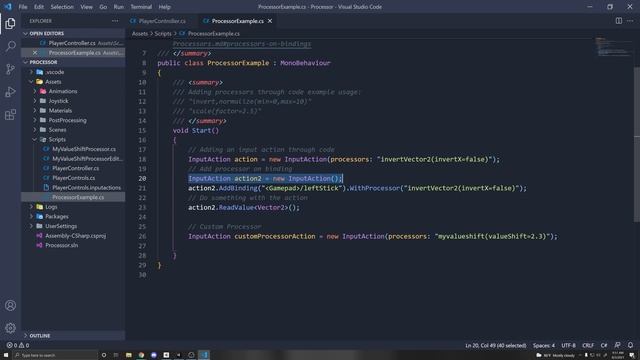The height and width of the screenshot is (360, 640).
Task: Open the Source Control view
Action: tap(11, 69)
